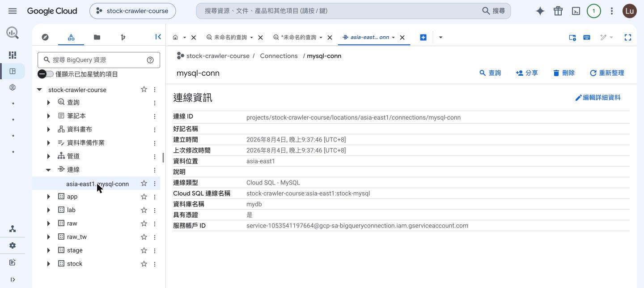Click the help icon in search field
Screen dimensions: 644x288
click(150, 60)
